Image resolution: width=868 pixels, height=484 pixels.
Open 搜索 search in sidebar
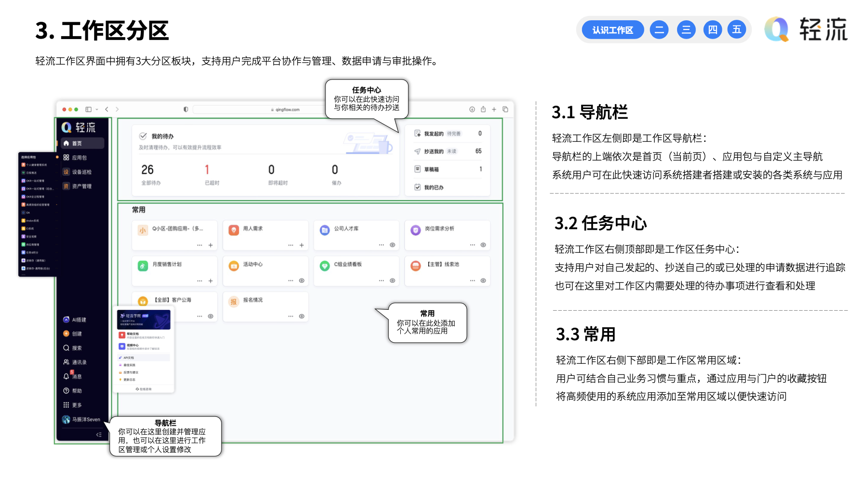pyautogui.click(x=72, y=348)
